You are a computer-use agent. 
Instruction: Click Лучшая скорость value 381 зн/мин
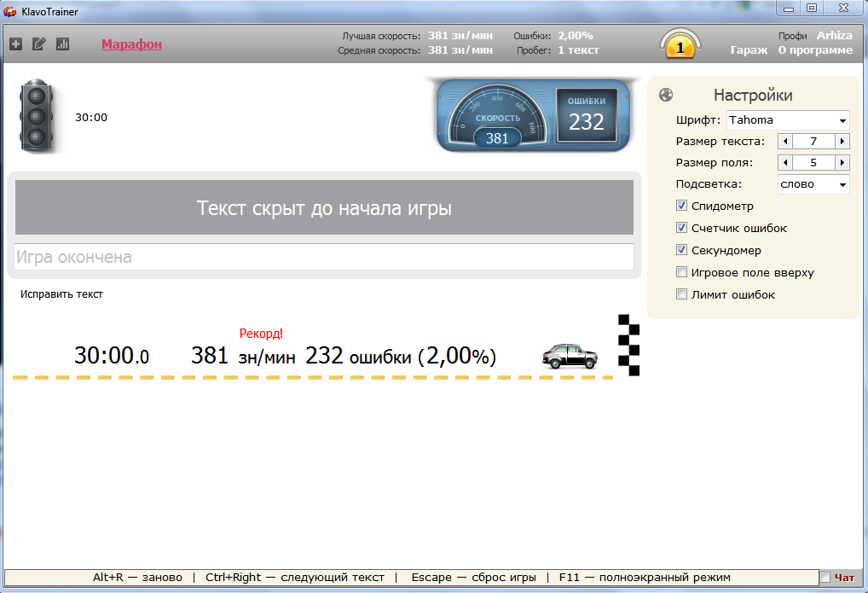(x=460, y=36)
